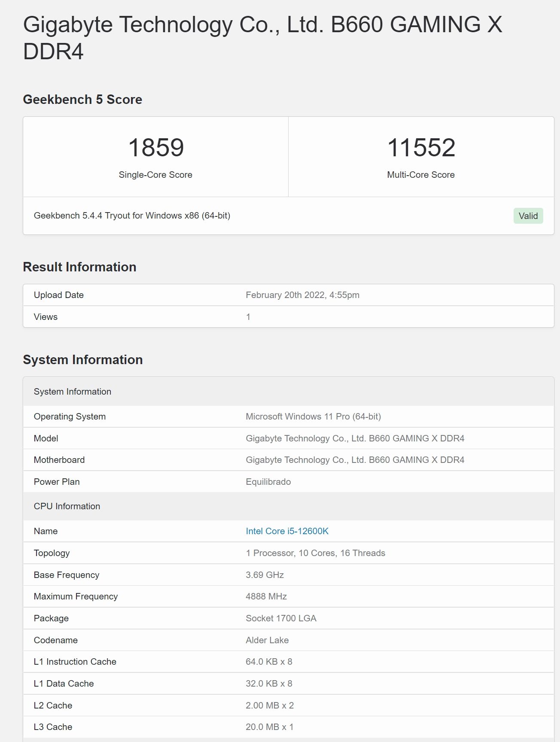Screen dimensions: 560x742
Task: Click the page title Gigabyte B660 GAMING X DDR4
Action: tap(262, 38)
